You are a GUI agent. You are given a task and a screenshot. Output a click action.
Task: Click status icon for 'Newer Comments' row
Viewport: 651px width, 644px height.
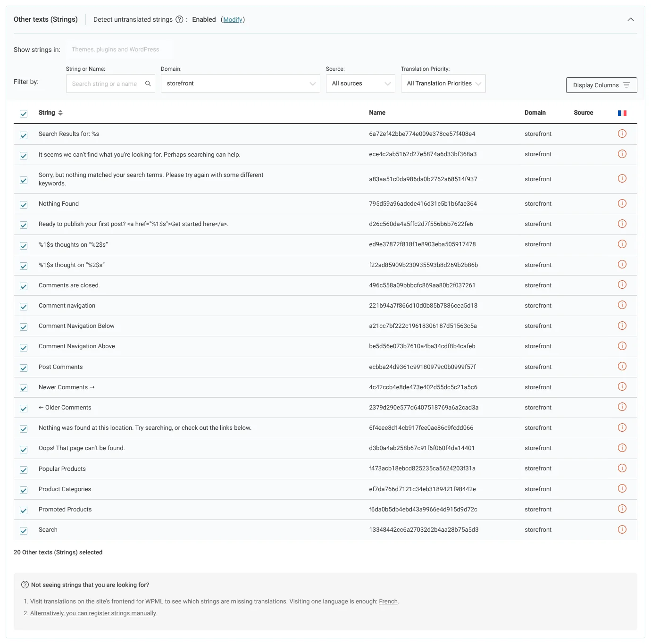click(x=622, y=386)
